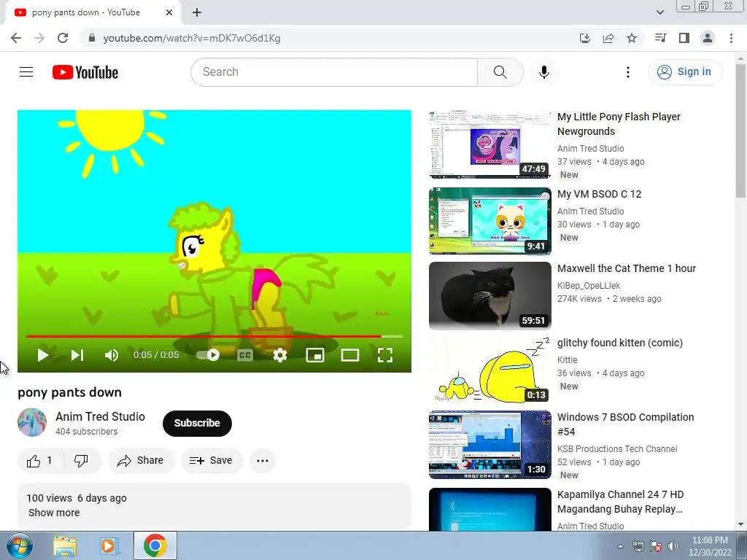The height and width of the screenshot is (560, 747).
Task: Toggle Chrome side panel
Action: pos(684,38)
